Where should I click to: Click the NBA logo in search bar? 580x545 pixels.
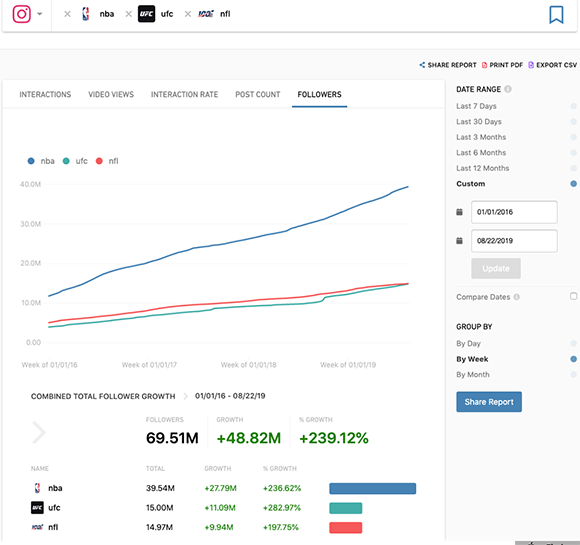click(86, 14)
